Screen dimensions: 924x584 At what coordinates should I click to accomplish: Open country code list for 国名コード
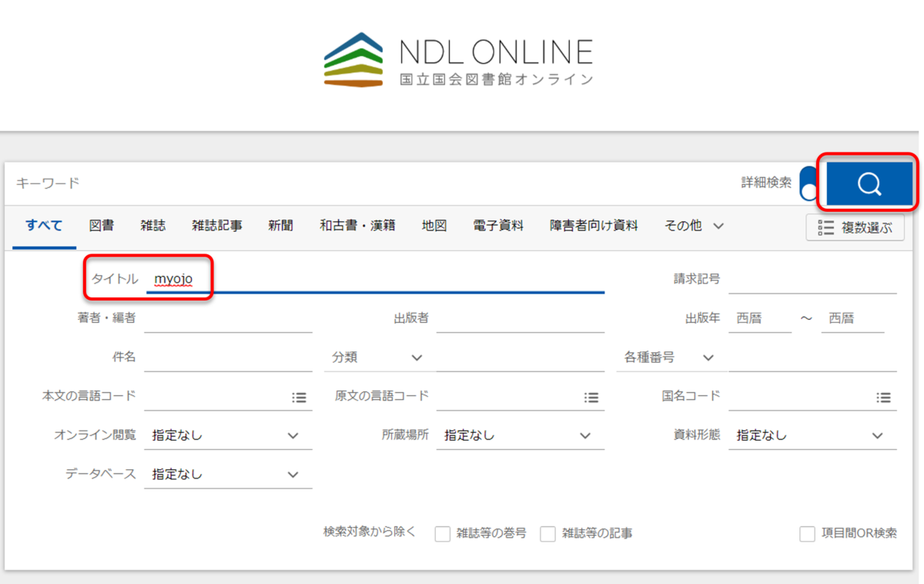[883, 398]
